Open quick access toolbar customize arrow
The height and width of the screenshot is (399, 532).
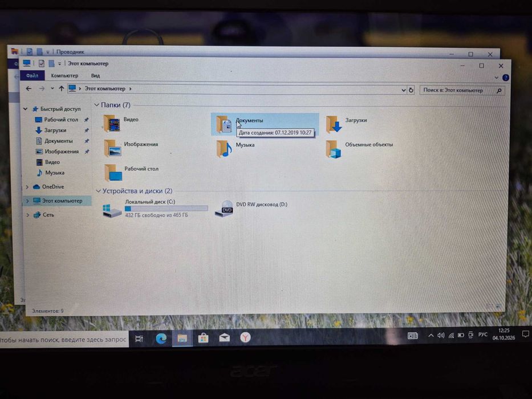[59, 63]
